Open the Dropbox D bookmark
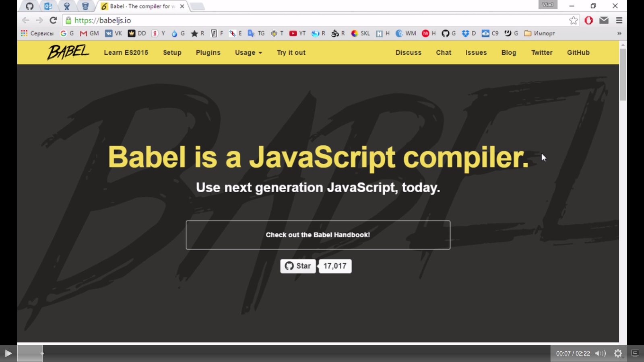This screenshot has height=362, width=644. click(469, 33)
